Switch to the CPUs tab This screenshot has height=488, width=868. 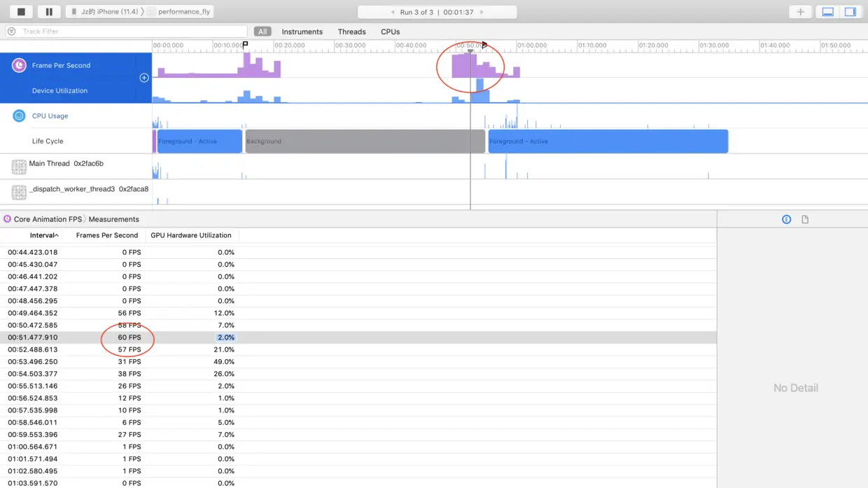click(x=390, y=32)
